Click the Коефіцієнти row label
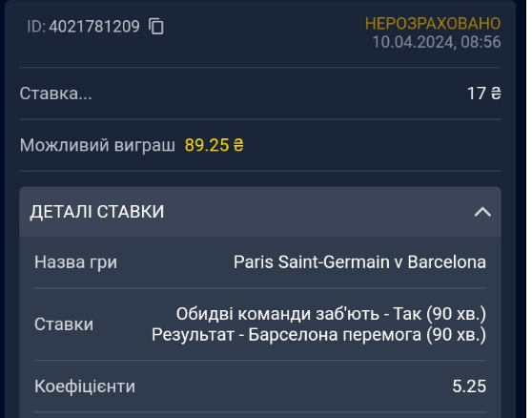Viewport: 532px width, 418px height. [85, 387]
